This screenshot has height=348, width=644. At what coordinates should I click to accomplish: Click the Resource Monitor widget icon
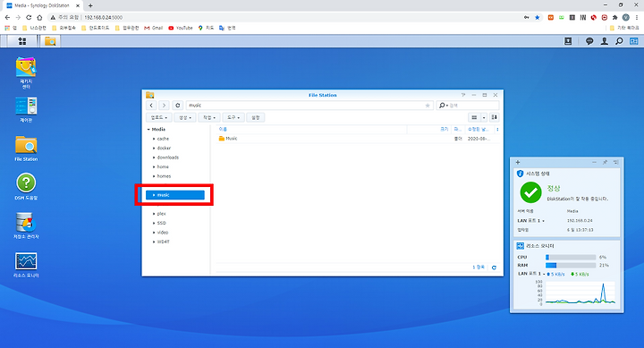point(520,246)
